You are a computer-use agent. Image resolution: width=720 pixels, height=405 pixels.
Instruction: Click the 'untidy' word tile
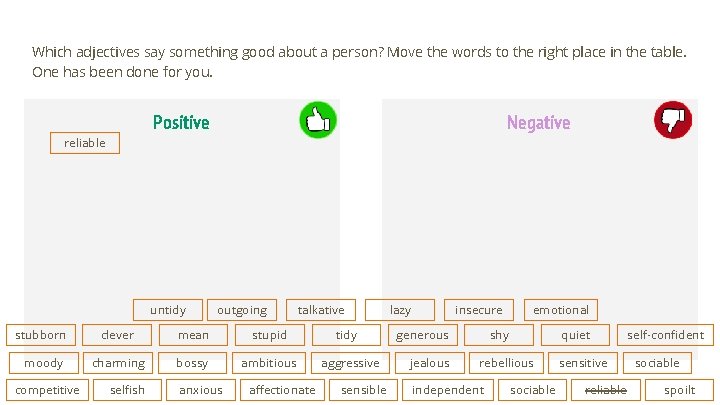(168, 310)
